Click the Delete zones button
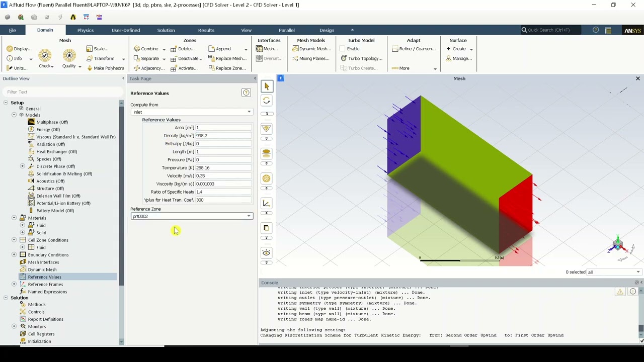 [x=182, y=49]
